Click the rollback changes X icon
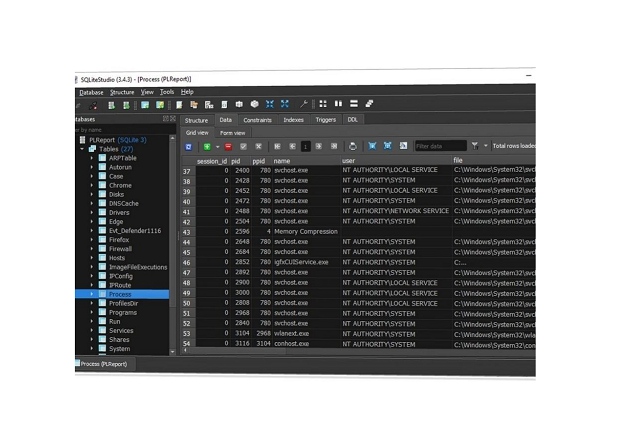Image resolution: width=619 pixels, height=447 pixels. 258,146
